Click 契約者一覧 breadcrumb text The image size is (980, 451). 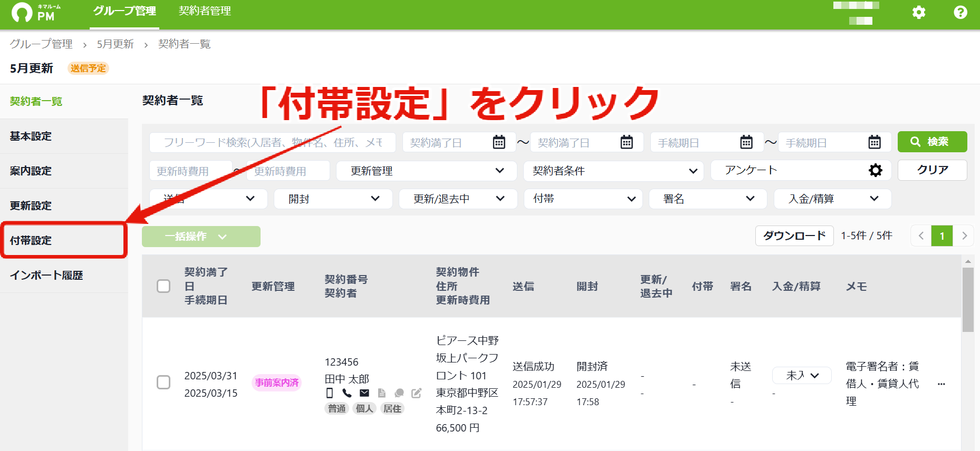185,44
